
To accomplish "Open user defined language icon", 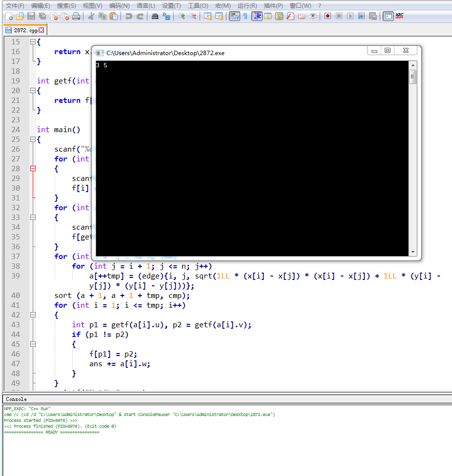I will (x=268, y=16).
